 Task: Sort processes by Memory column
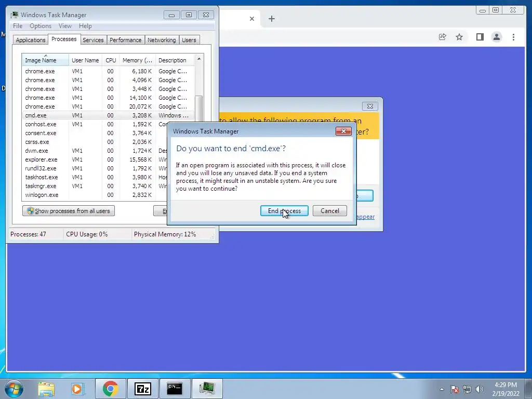click(x=137, y=60)
